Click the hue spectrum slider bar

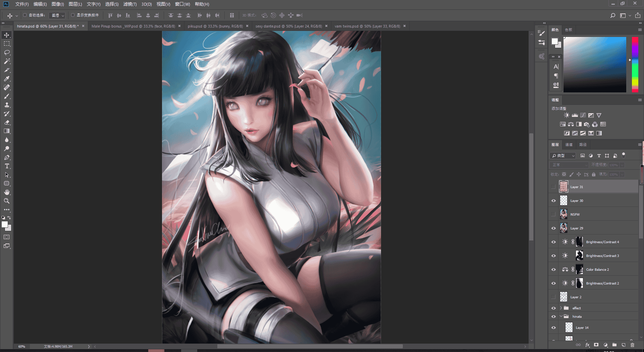(x=635, y=64)
